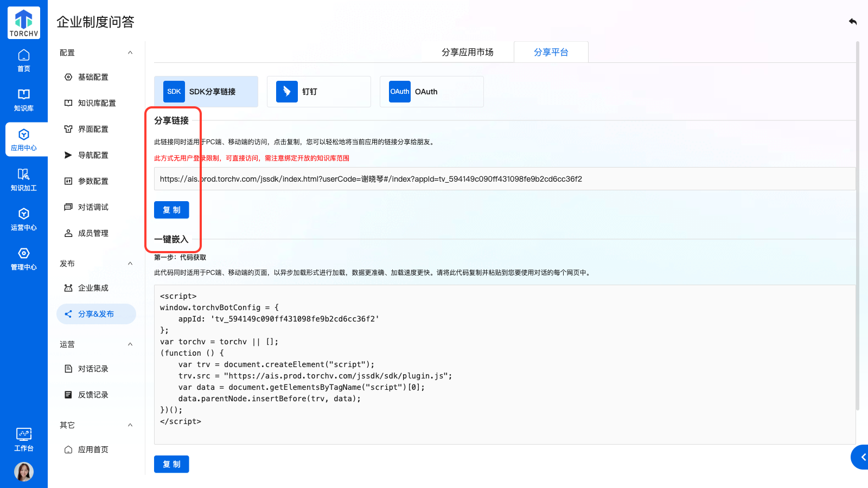
Task: Click the share link URL field
Action: click(x=505, y=179)
